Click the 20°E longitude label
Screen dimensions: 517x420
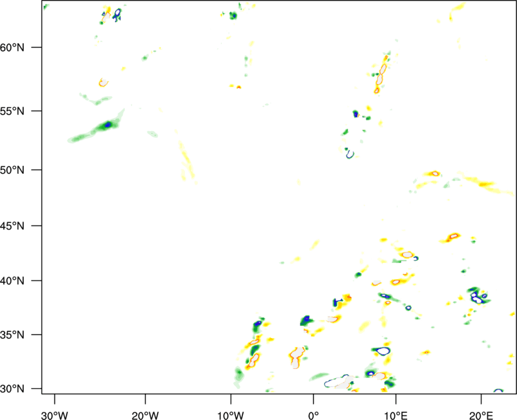click(481, 415)
